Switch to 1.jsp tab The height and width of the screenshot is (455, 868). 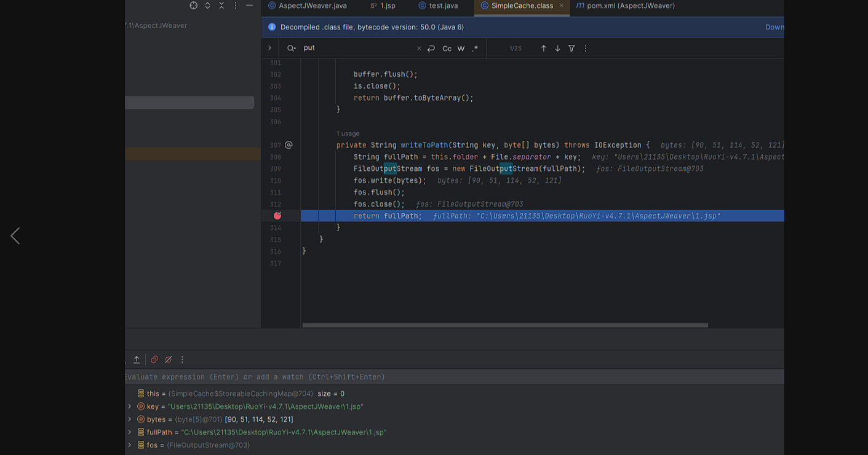[x=383, y=6]
